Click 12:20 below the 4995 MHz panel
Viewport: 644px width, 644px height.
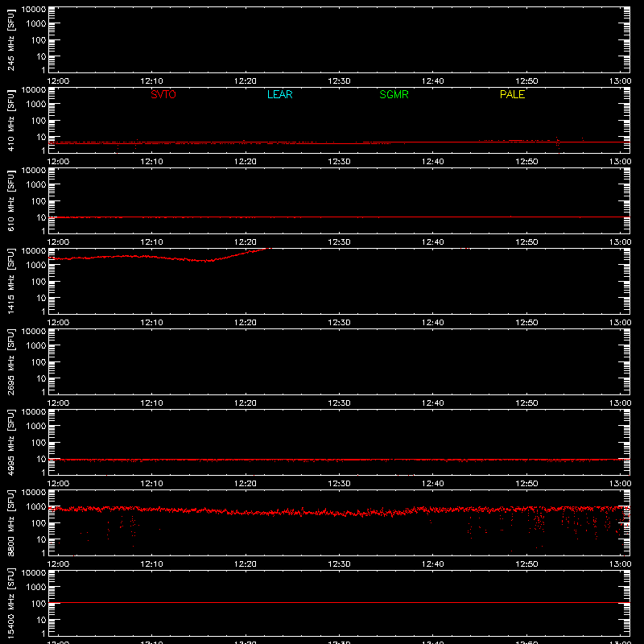(246, 484)
